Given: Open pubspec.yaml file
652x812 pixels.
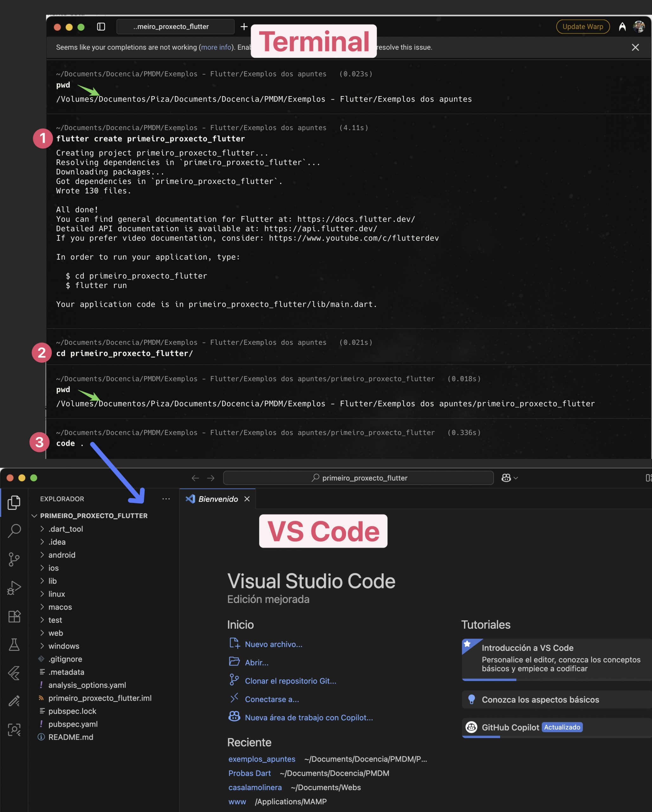Looking at the screenshot, I should coord(73,724).
